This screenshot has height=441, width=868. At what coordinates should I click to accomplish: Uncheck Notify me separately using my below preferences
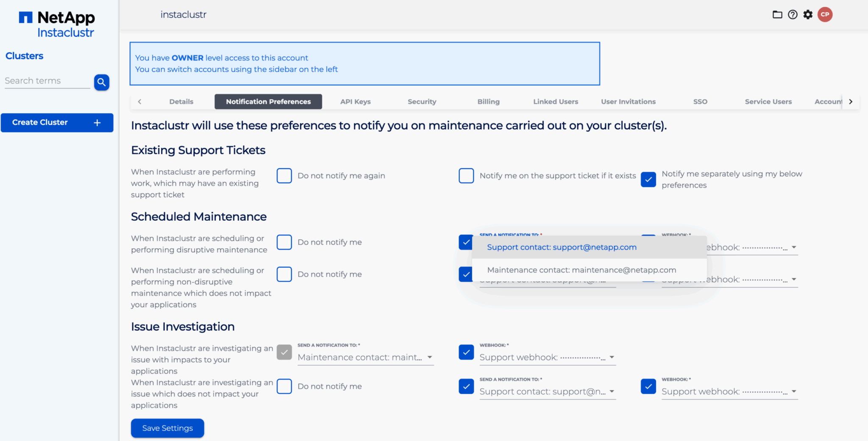[648, 180]
